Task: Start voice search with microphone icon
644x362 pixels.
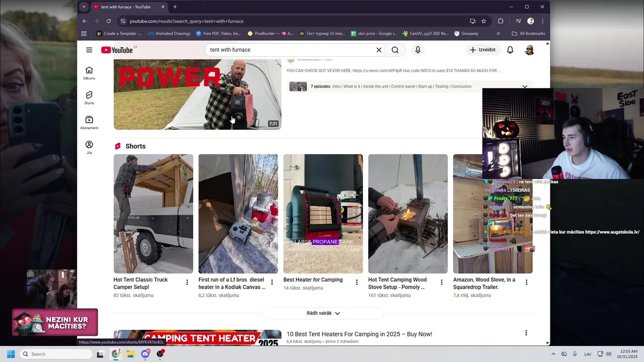Action: [x=418, y=50]
